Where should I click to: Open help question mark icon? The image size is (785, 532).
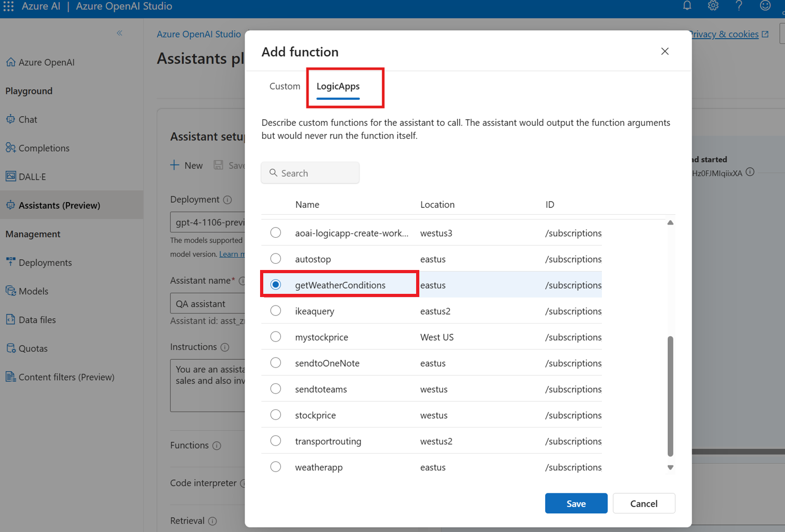(x=739, y=6)
